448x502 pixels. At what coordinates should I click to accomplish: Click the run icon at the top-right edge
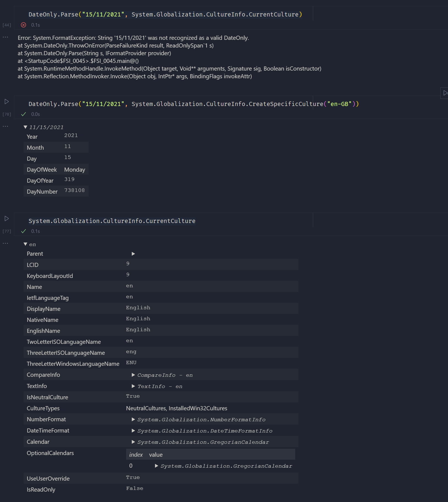point(445,93)
